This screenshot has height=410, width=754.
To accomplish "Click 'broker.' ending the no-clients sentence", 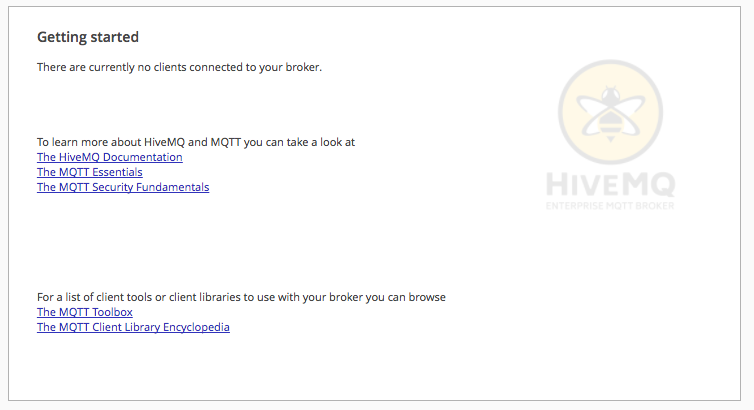I will tap(303, 67).
